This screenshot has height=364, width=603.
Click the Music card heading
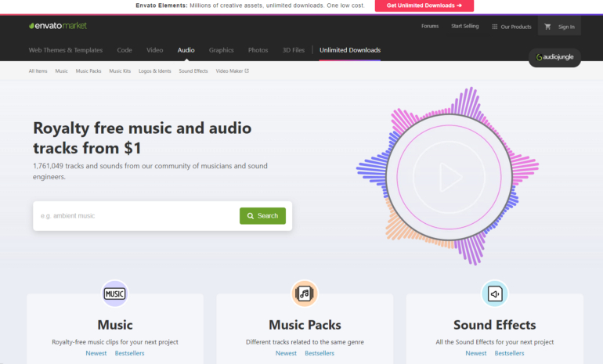115,325
